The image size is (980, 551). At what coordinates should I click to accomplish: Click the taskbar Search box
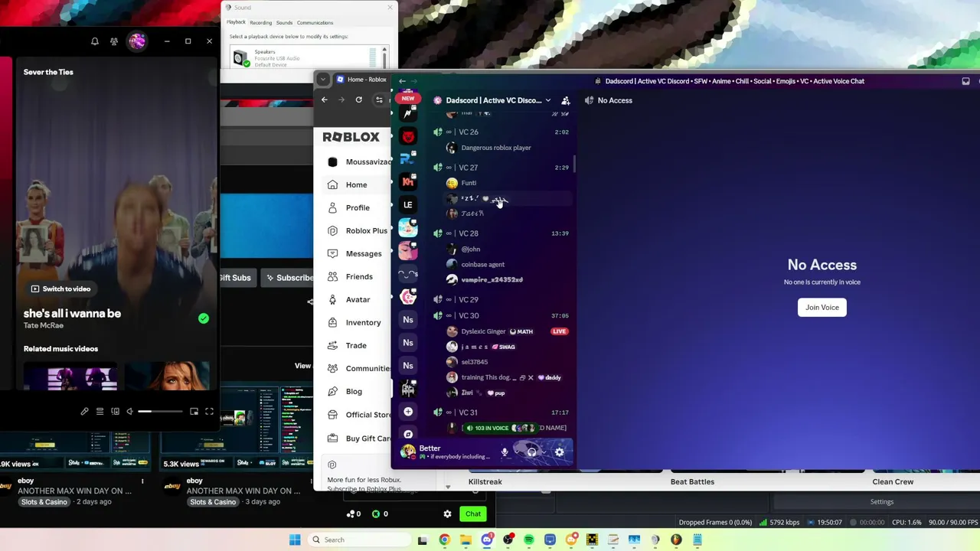(358, 540)
